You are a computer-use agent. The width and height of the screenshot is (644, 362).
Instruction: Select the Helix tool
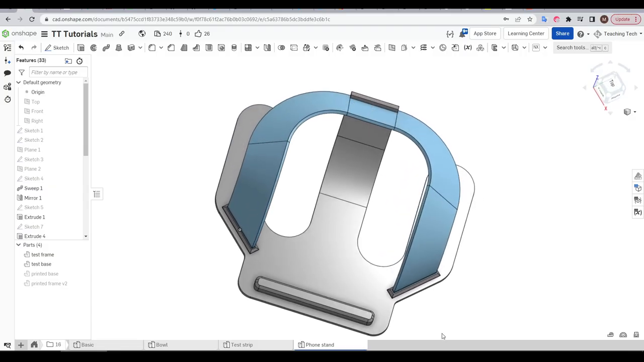(x=424, y=47)
